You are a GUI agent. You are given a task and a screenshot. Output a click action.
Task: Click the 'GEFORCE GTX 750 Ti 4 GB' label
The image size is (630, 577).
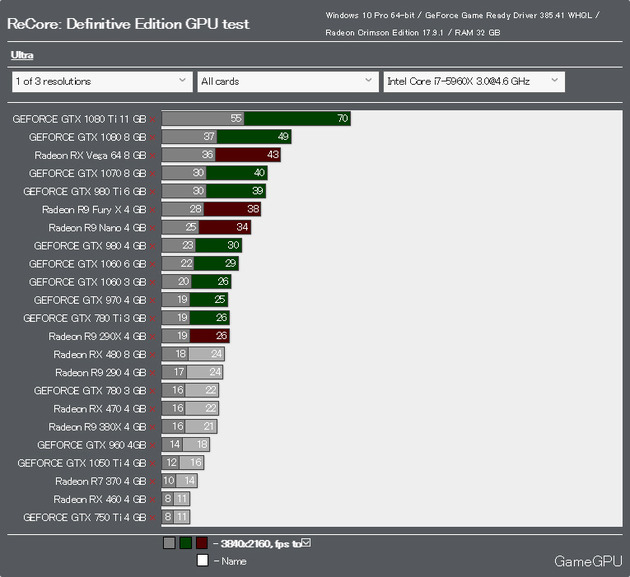[84, 518]
